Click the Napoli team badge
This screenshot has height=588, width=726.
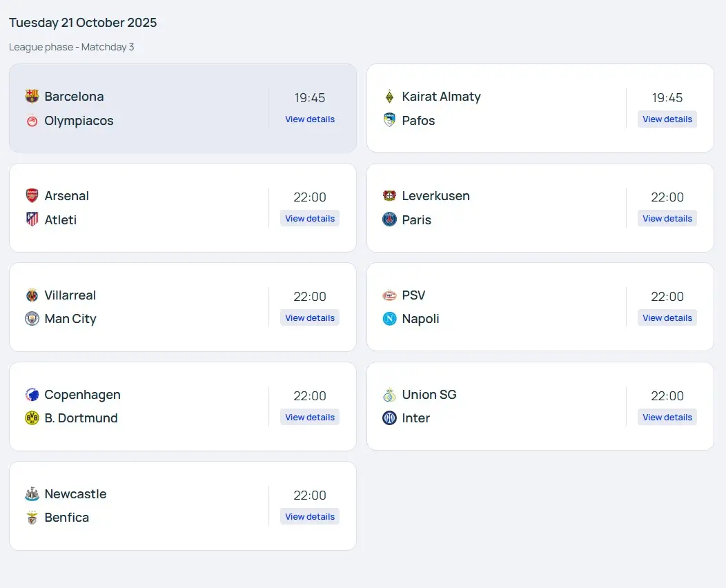point(389,319)
